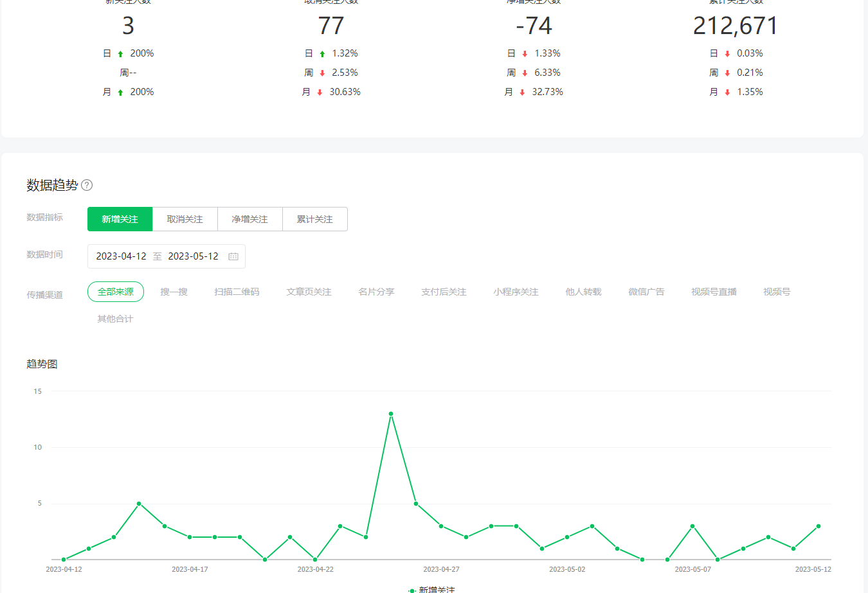Filter by 名片分享 channel
This screenshot has height=593, width=868.
pos(376,292)
